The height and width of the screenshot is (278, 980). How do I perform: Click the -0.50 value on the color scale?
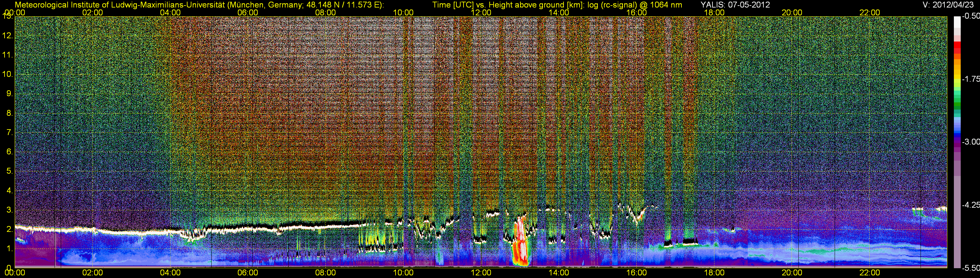(971, 16)
